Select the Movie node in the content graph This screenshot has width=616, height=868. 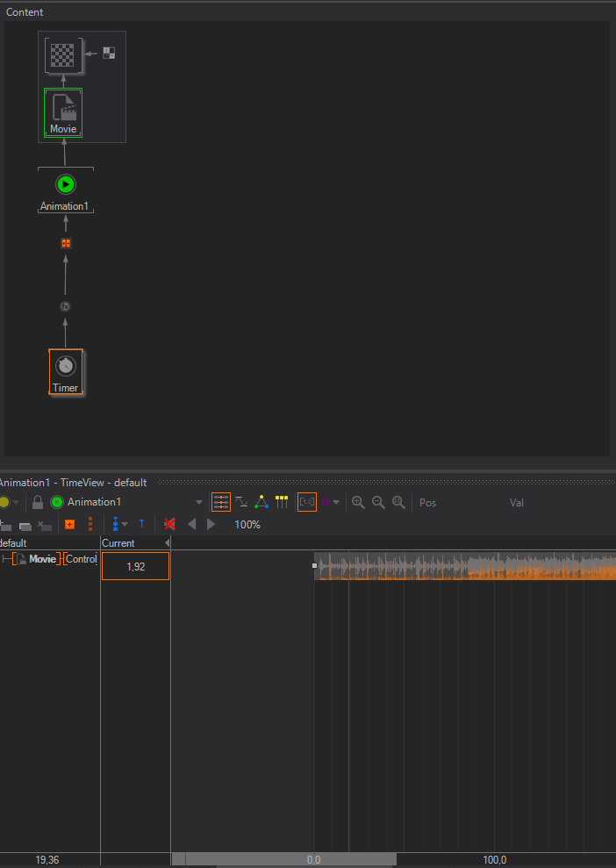(63, 113)
